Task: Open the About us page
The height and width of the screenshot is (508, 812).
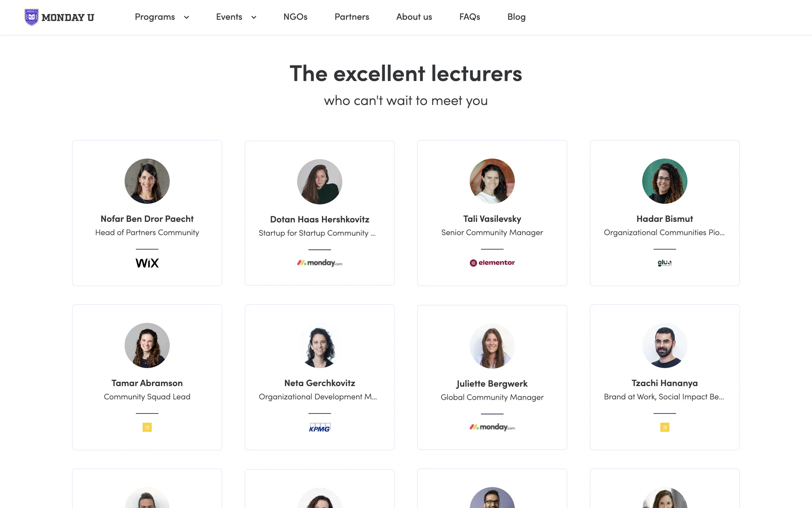Action: coord(414,17)
